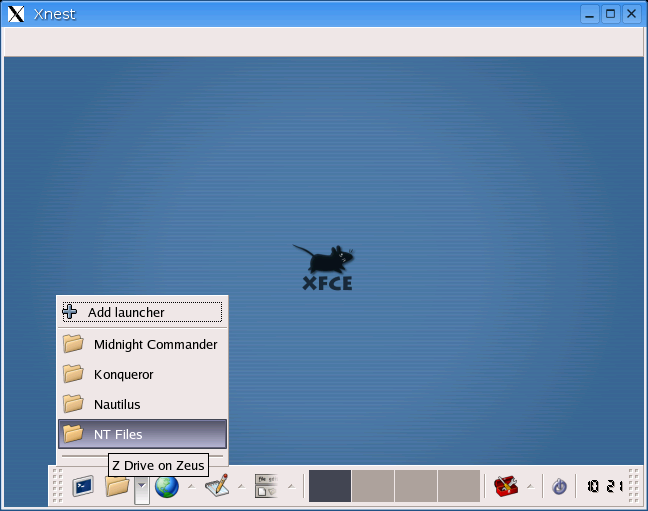Choose Konqueror in the popup menu
This screenshot has height=511, width=648.
point(123,374)
